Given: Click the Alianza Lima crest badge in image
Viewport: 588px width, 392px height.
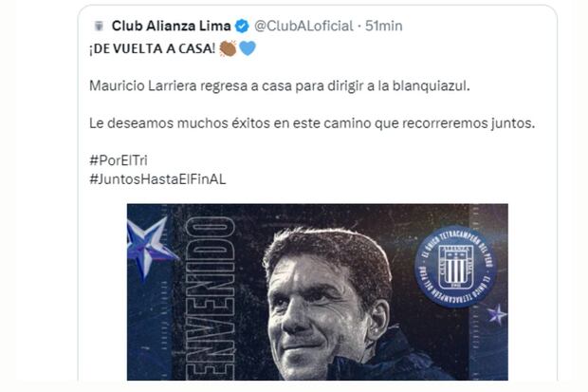Looking at the screenshot, I should 455,267.
